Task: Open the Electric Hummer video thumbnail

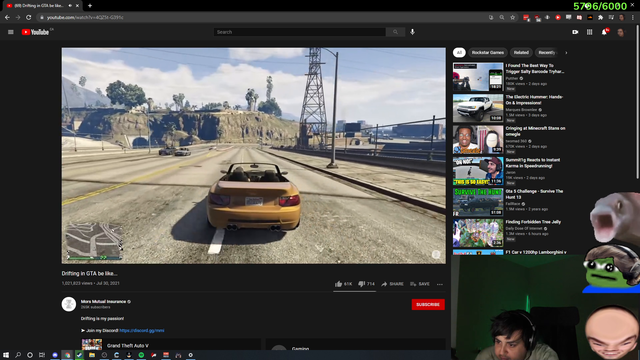Action: click(x=478, y=108)
